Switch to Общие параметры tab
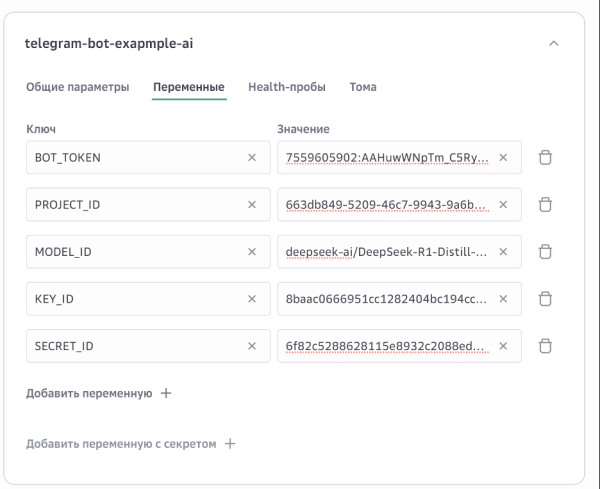 77,88
